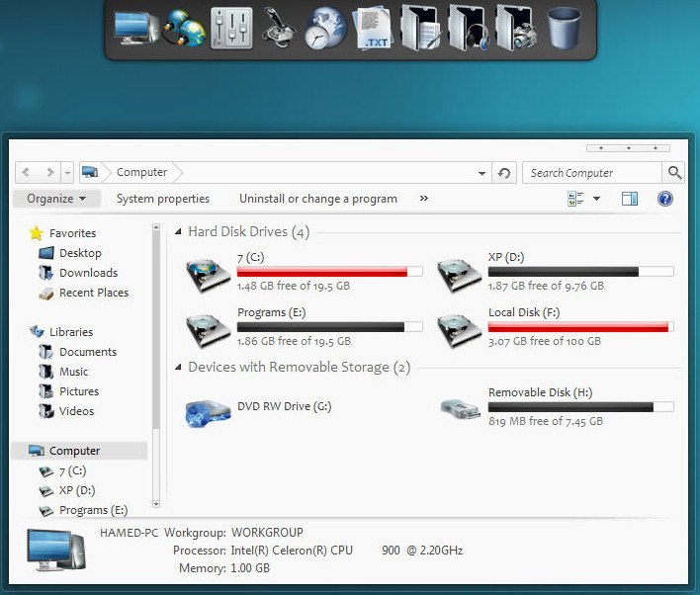Open the help question mark icon
This screenshot has height=595, width=700.
point(664,199)
